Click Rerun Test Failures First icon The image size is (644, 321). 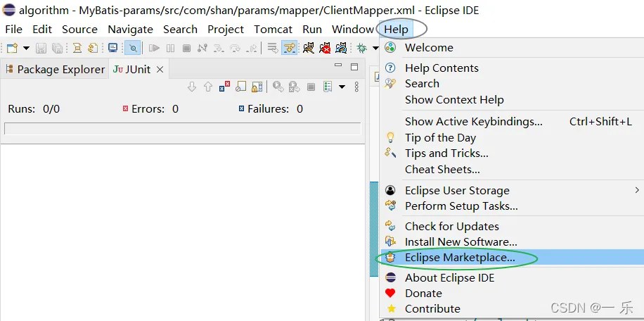click(x=295, y=87)
